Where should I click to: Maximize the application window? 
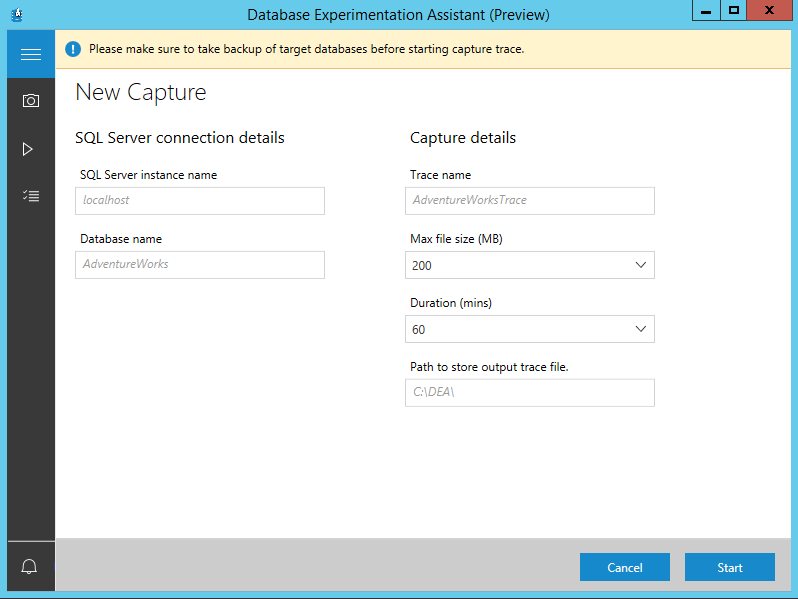pyautogui.click(x=734, y=10)
